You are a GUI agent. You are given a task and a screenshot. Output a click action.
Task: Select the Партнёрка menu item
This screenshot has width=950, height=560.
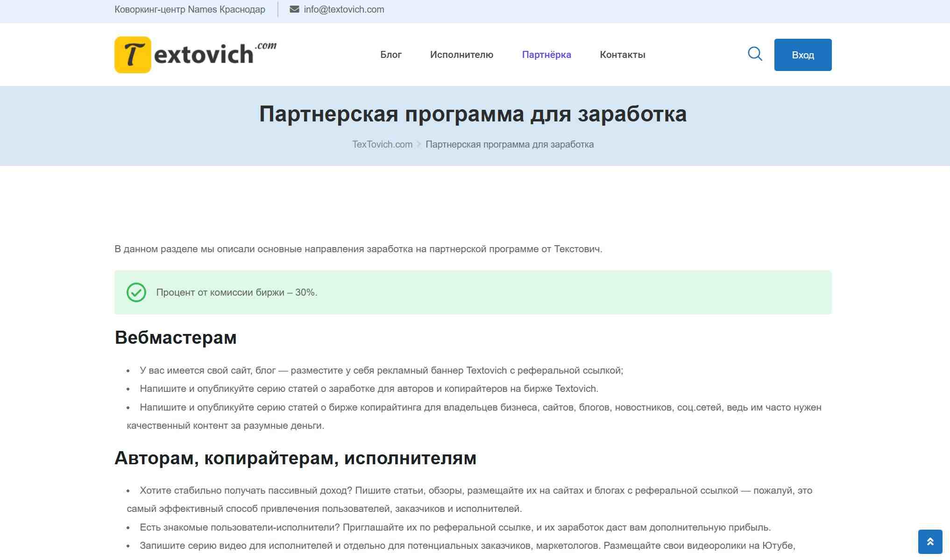point(546,55)
